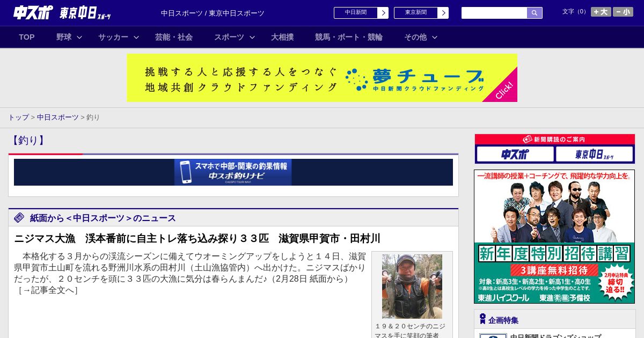This screenshot has height=338, width=644.
Task: Click the 東京中日スポーツ subscription button in sidebar
Action: (x=594, y=155)
